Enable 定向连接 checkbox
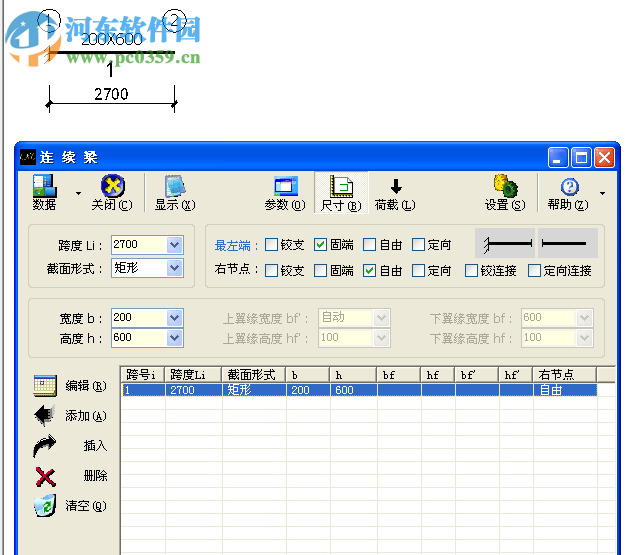Screen dimensions: 633x555 click(x=534, y=270)
